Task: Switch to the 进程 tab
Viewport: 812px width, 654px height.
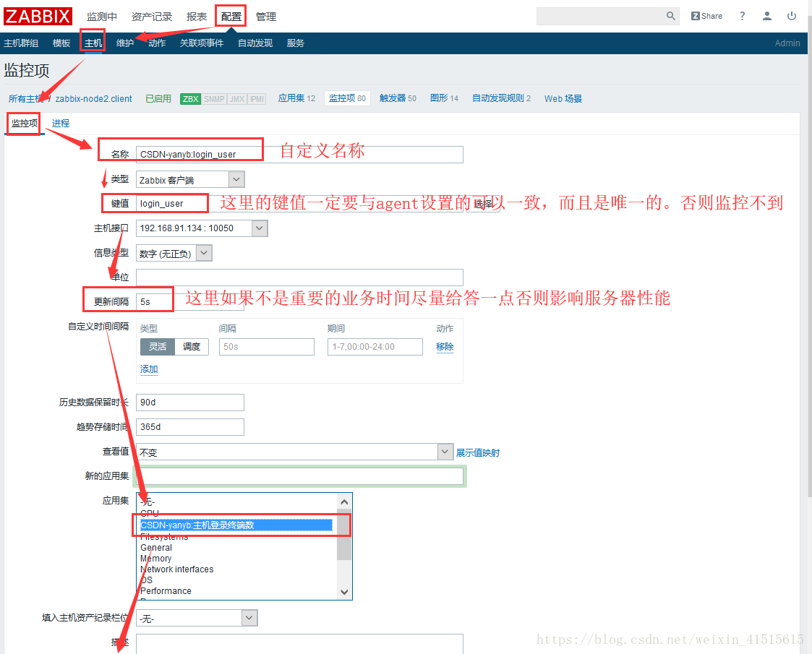Action: pyautogui.click(x=61, y=123)
